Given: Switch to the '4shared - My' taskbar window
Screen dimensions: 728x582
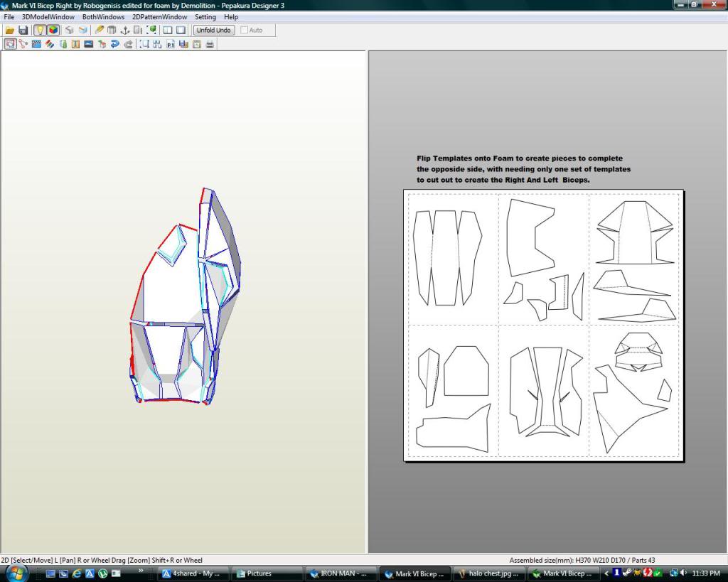Looking at the screenshot, I should coord(192,573).
